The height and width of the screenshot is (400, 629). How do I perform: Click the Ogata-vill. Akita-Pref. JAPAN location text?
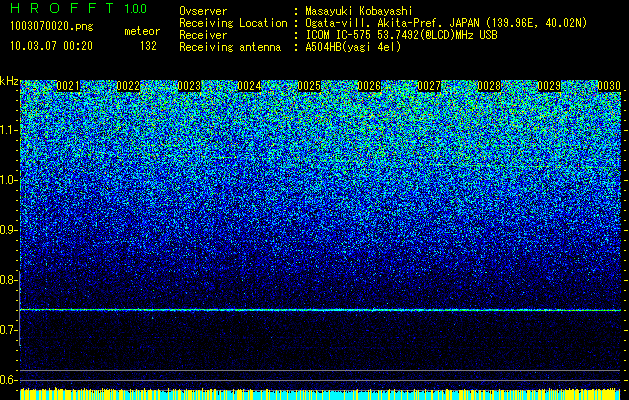tap(446, 23)
